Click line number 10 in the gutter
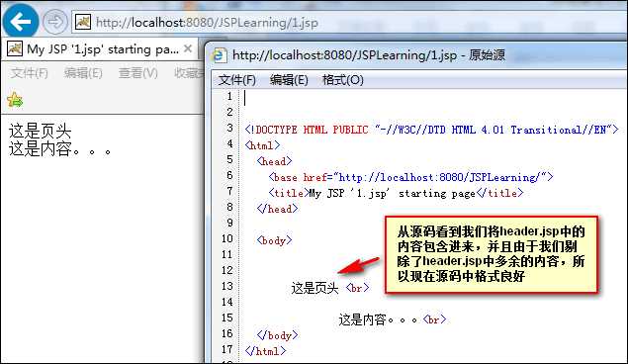Screen dimensions: 628x364 pos(227,239)
